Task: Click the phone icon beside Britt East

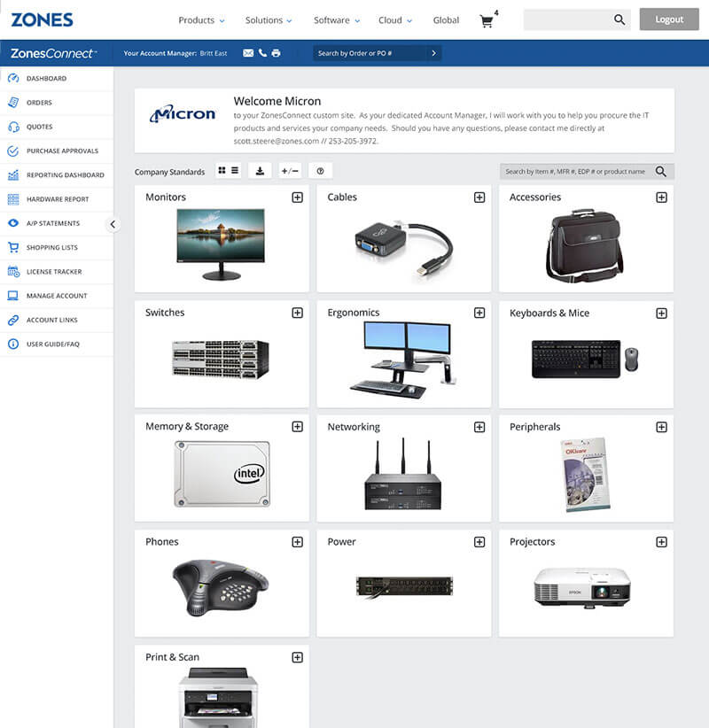Action: (x=262, y=53)
